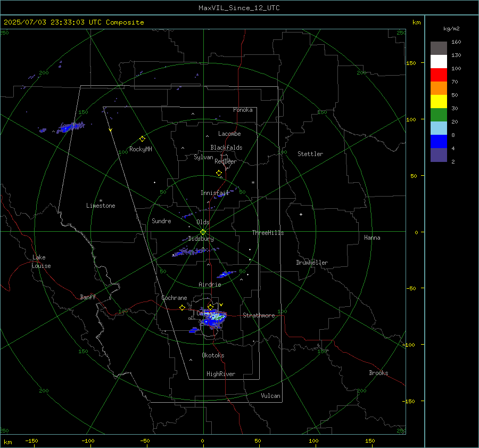Click the -150 x-axis tick label
The height and width of the screenshot is (448, 479).
coord(31,441)
